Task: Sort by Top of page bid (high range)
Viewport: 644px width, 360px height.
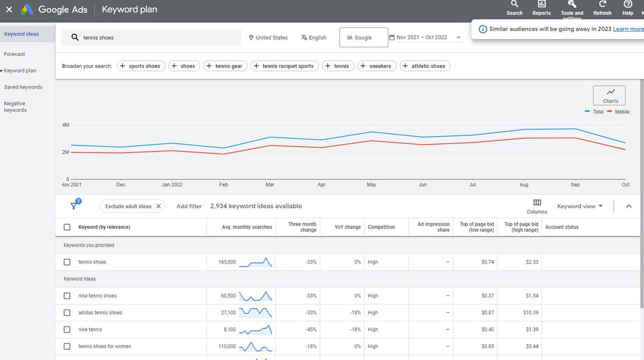Action: click(x=521, y=227)
